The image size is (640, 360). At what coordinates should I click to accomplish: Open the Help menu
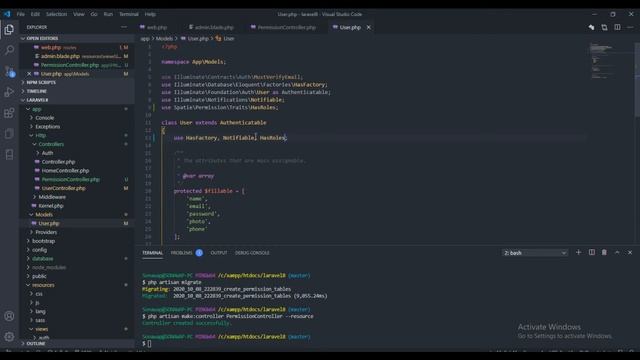pos(150,14)
